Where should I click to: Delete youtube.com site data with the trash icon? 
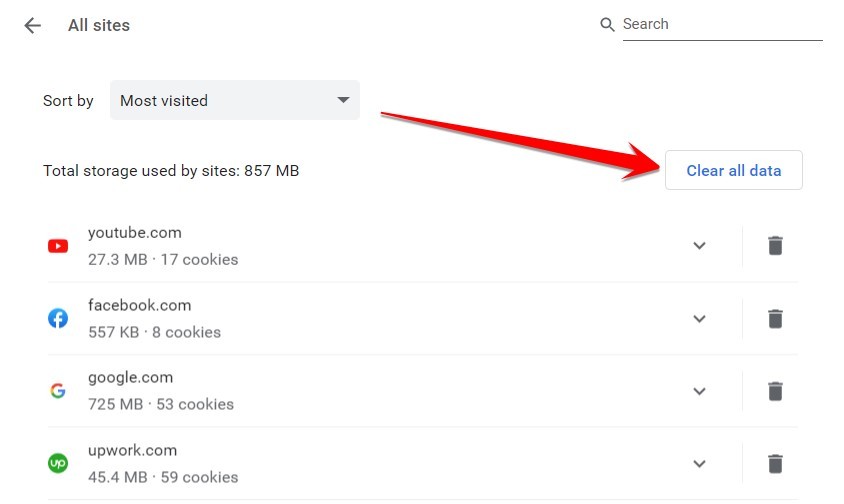coord(775,246)
